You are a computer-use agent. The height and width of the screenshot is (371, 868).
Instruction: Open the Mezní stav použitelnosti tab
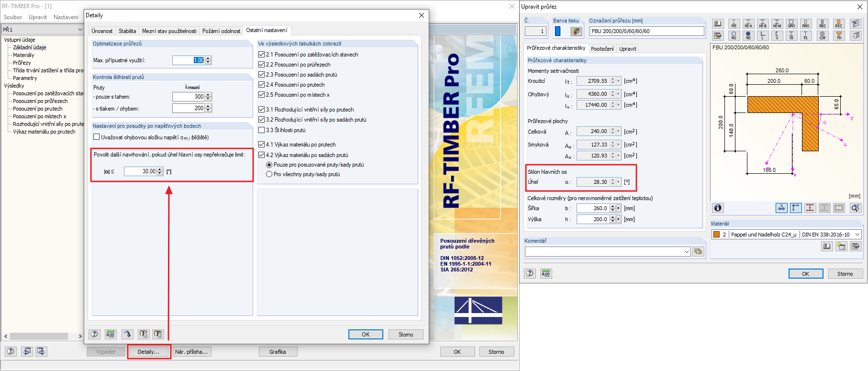(169, 31)
